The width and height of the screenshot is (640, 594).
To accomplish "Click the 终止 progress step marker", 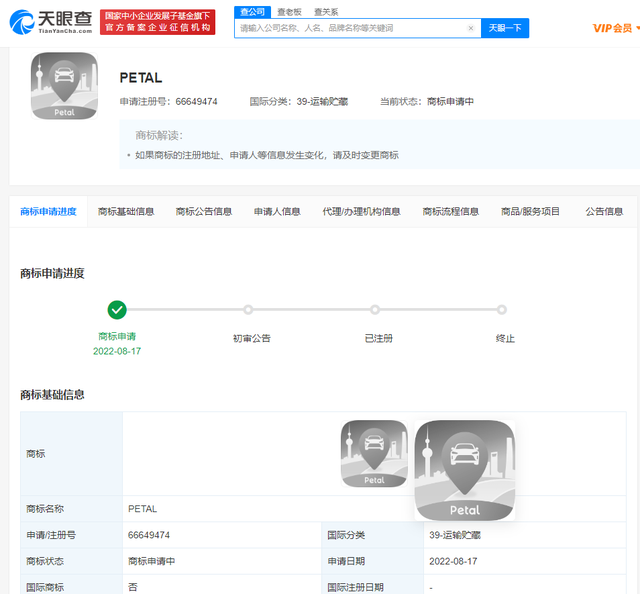I will click(502, 310).
